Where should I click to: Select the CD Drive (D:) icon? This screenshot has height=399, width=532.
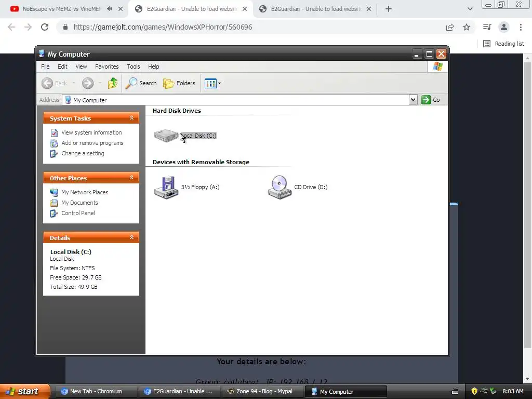pyautogui.click(x=280, y=187)
